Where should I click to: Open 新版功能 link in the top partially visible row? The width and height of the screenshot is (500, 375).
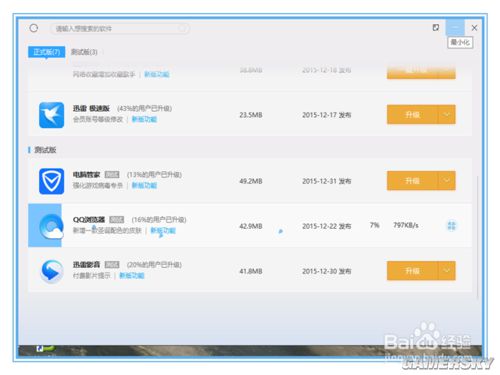(x=157, y=74)
